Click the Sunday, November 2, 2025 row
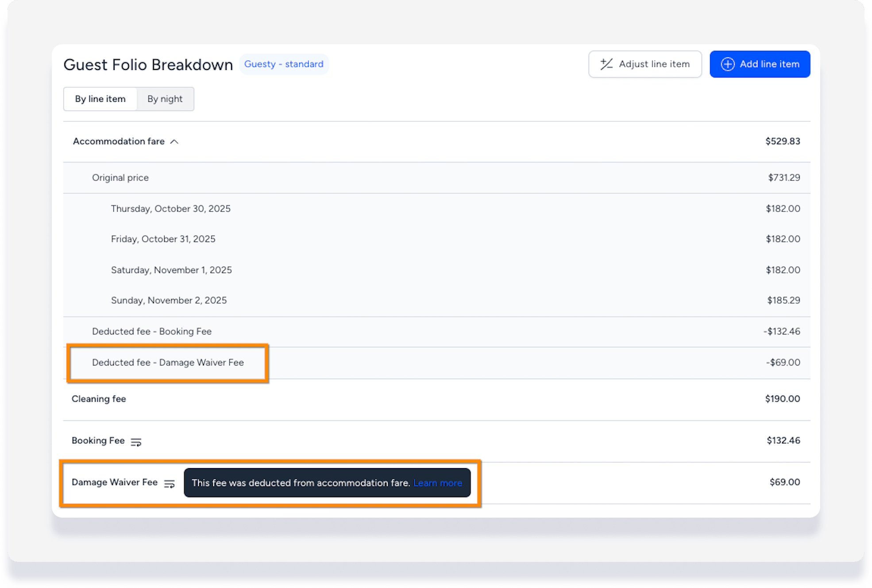 (169, 300)
